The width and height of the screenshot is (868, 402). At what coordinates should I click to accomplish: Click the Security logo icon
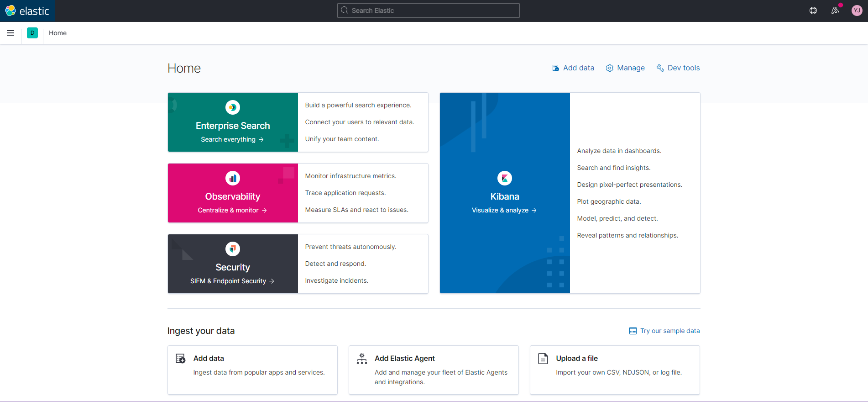[233, 249]
